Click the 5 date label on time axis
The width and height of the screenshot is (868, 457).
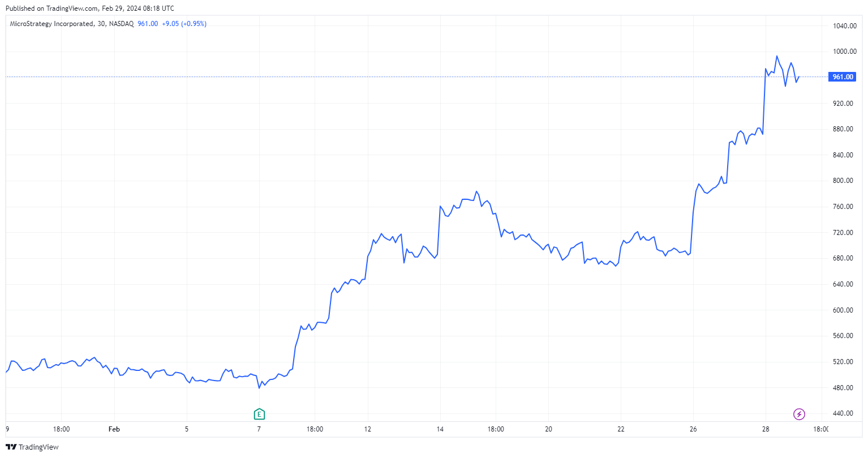(187, 429)
